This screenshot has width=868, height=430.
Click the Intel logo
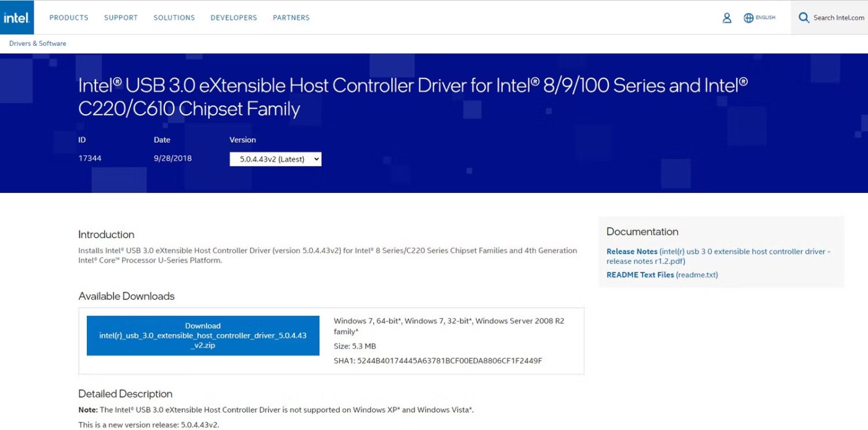tap(17, 17)
